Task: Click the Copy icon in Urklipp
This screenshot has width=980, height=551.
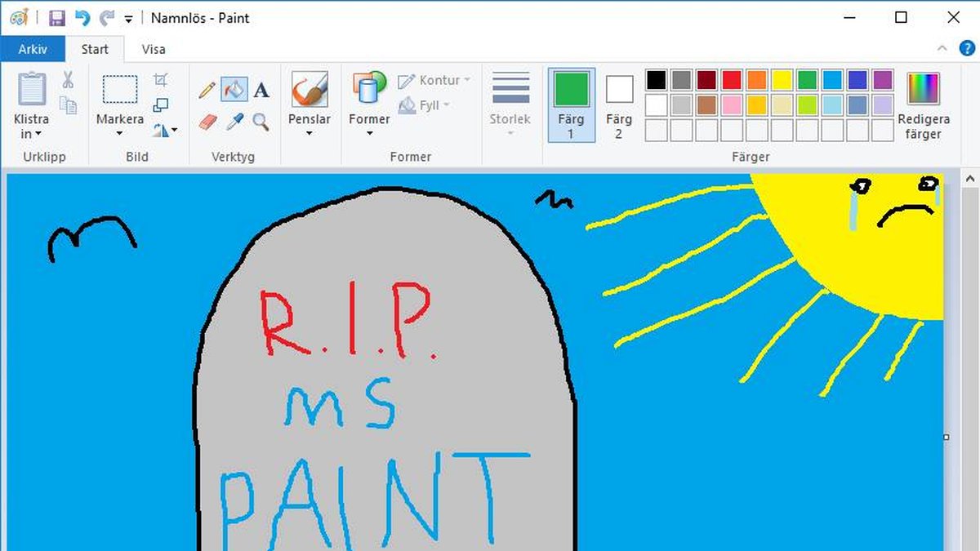Action: [x=68, y=105]
